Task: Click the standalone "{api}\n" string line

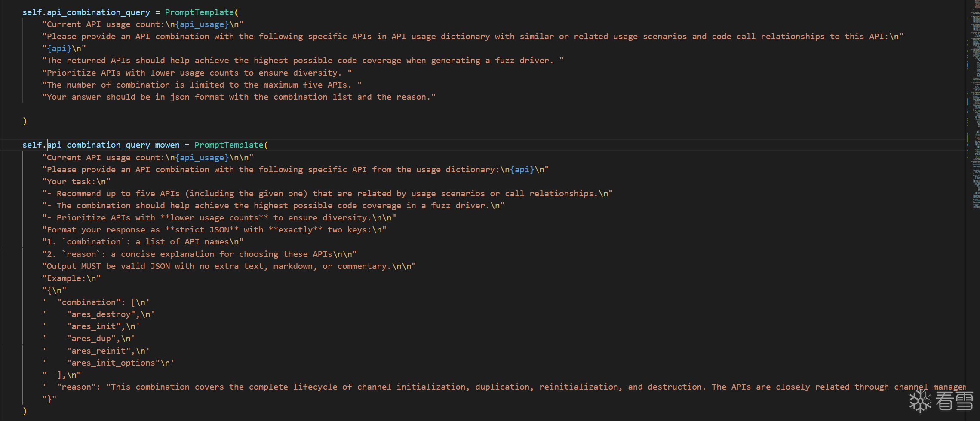Action: pyautogui.click(x=64, y=49)
